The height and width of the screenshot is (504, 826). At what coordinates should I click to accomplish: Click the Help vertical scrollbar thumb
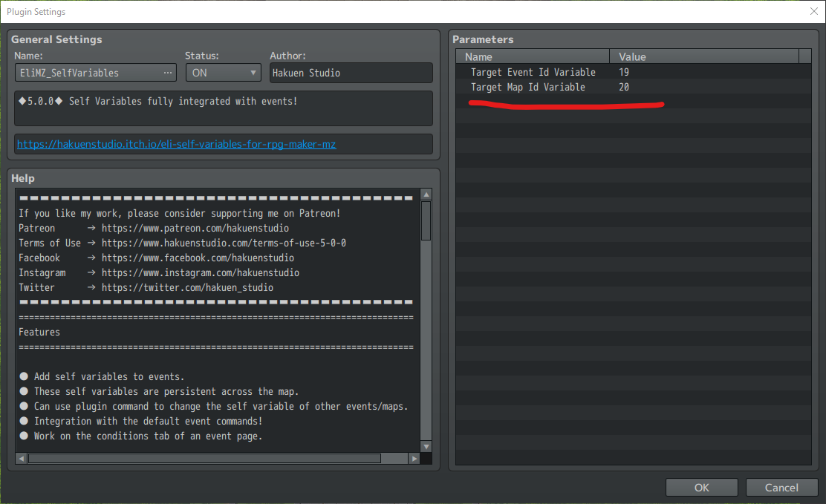[426, 220]
